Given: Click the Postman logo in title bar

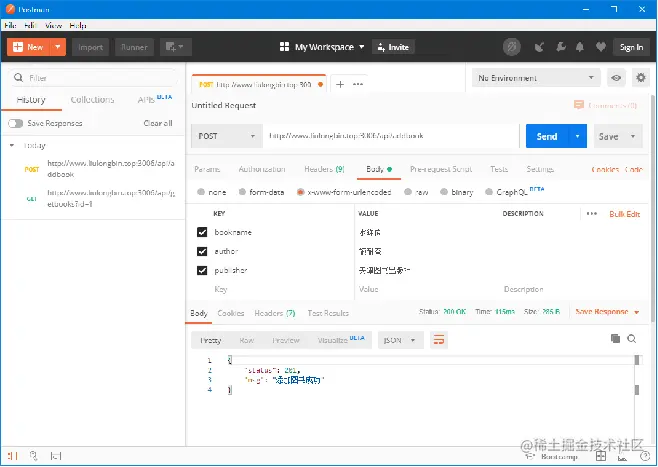Looking at the screenshot, I should point(10,9).
